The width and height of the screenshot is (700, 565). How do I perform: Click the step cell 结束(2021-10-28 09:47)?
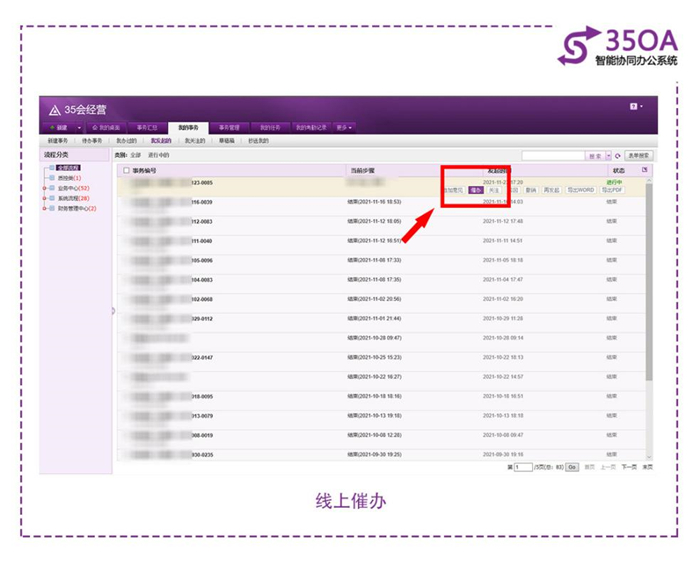pyautogui.click(x=374, y=338)
